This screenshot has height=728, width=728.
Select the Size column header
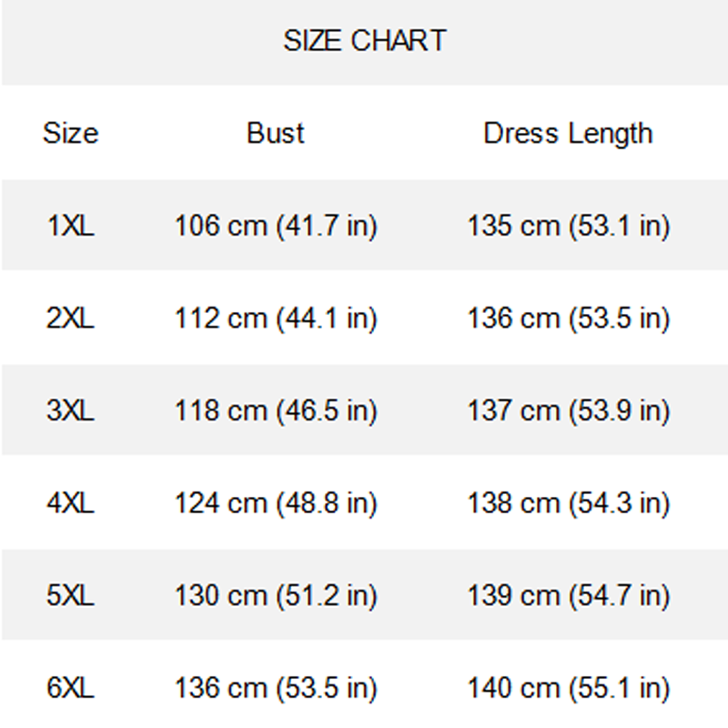(70, 133)
